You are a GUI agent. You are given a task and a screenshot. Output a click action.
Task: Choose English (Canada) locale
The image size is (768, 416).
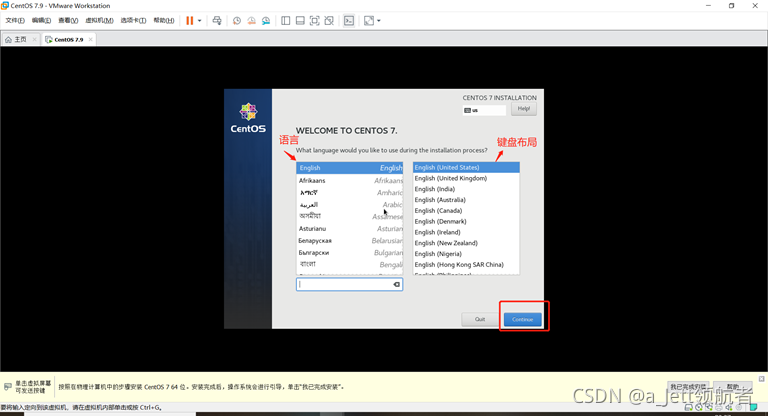point(466,211)
